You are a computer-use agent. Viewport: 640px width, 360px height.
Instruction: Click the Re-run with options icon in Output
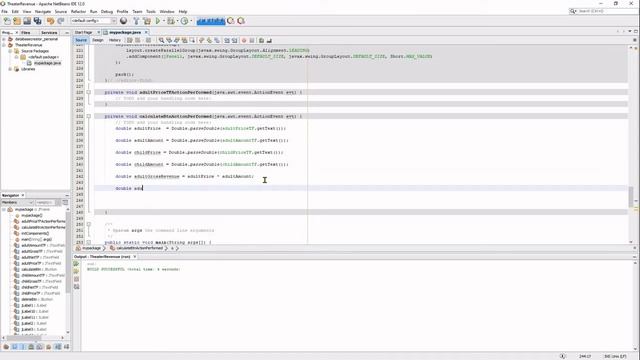(x=76, y=271)
